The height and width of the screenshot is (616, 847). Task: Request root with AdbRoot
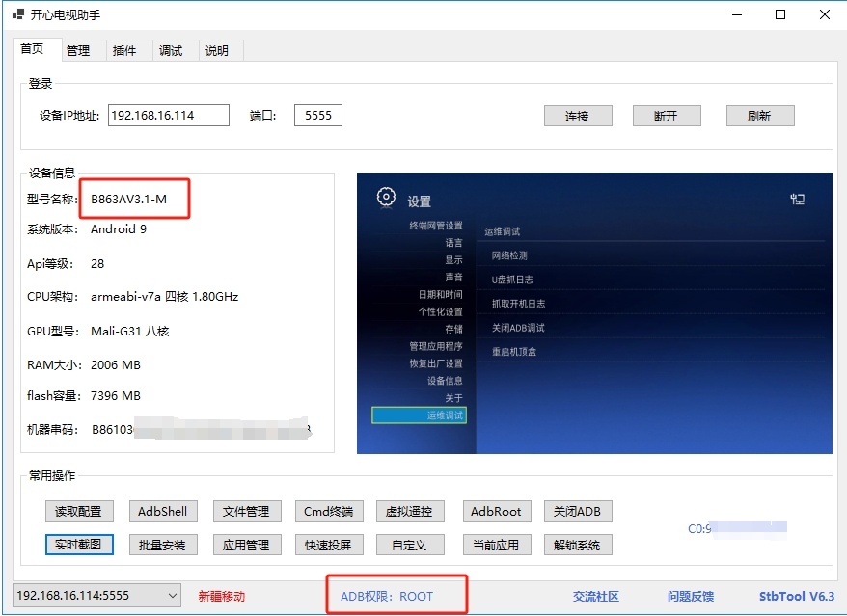click(496, 511)
